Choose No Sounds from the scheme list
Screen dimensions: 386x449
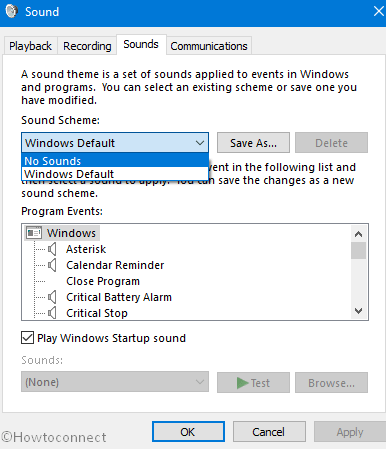coord(115,161)
